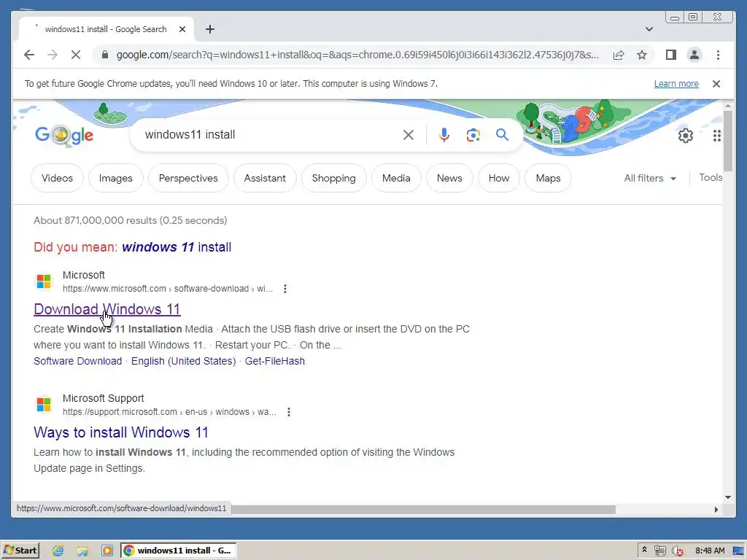The height and width of the screenshot is (560, 747).
Task: Click the horizontal scrollbar right arrow
Action: pos(716,510)
